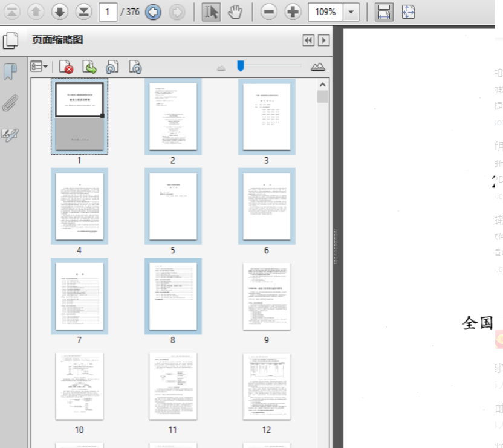The width and height of the screenshot is (503, 448).
Task: Select page 2 thumbnail
Action: [173, 117]
